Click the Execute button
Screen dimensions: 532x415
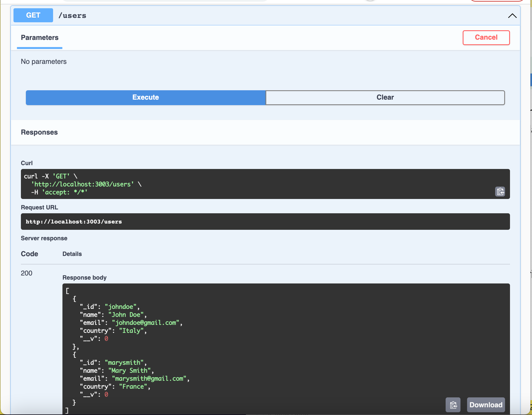(146, 97)
